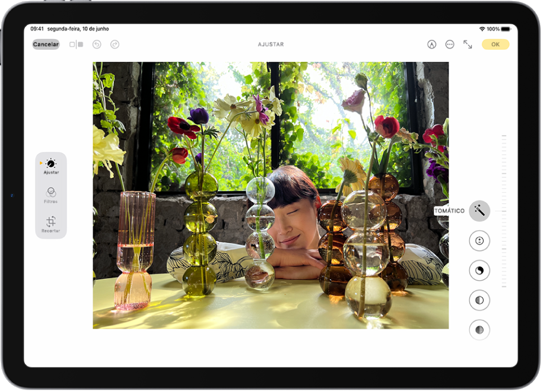
Task: Click the date "segunda-feira, 10 de junho"
Action: click(x=78, y=29)
